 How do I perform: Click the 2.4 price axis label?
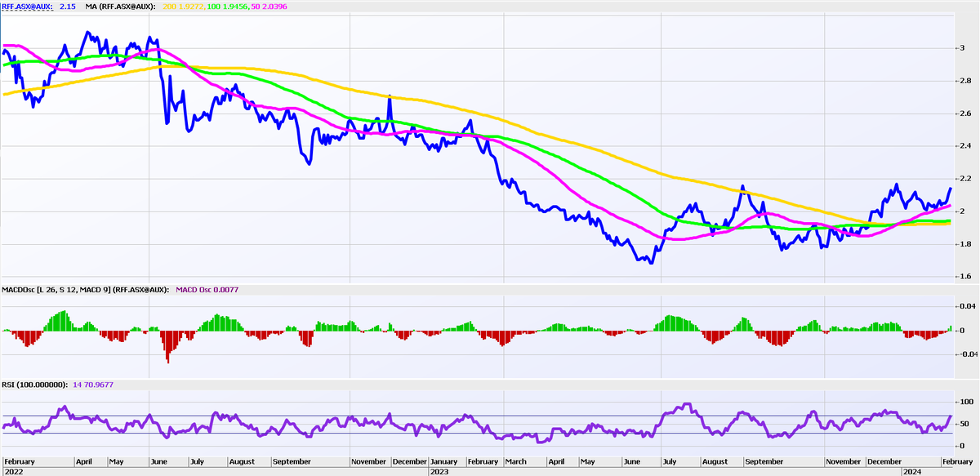pos(966,146)
